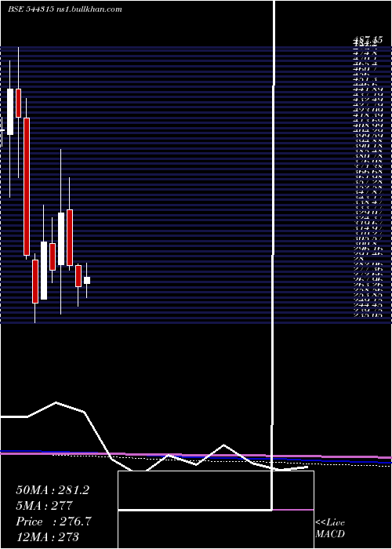Select the Price : 276.7 reading
This screenshot has height=549, width=392.
pyautogui.click(x=53, y=522)
